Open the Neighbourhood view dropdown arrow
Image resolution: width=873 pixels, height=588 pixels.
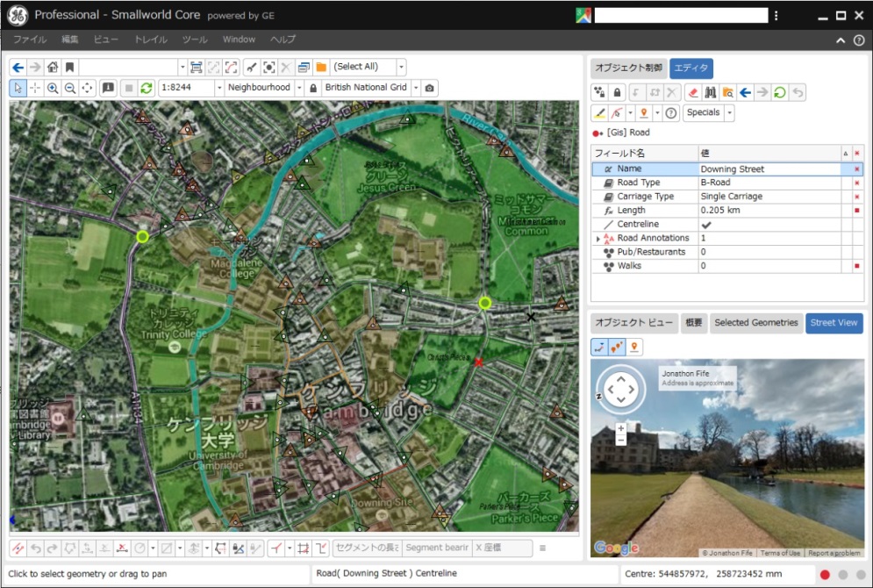pyautogui.click(x=299, y=88)
